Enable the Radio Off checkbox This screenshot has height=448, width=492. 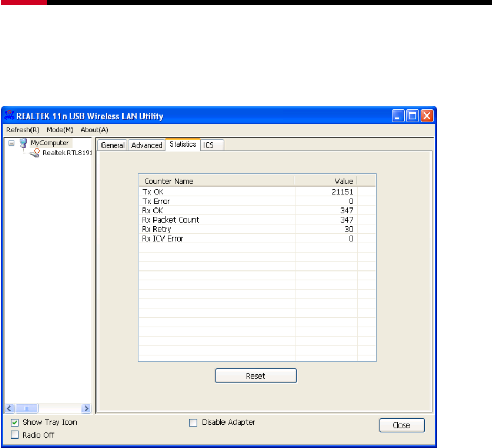coord(14,435)
